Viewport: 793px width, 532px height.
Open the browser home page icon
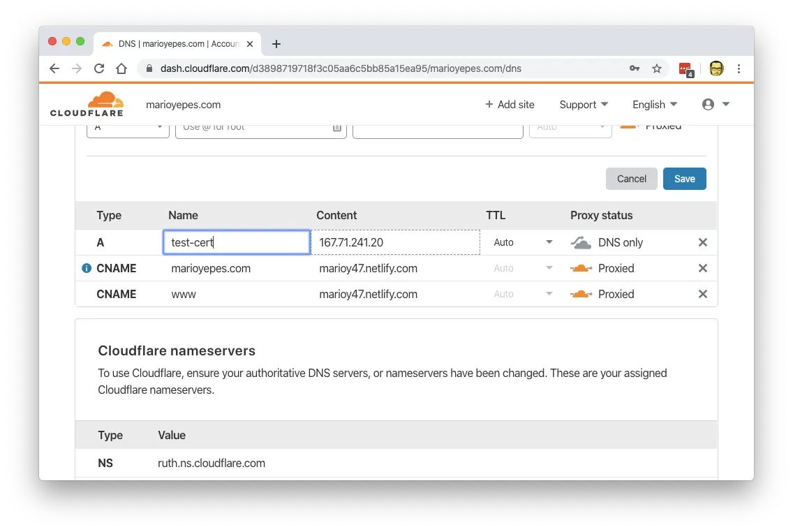click(121, 68)
